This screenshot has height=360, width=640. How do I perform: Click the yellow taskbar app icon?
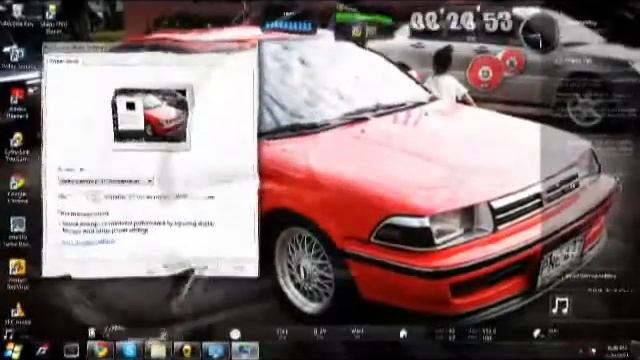coord(187,351)
